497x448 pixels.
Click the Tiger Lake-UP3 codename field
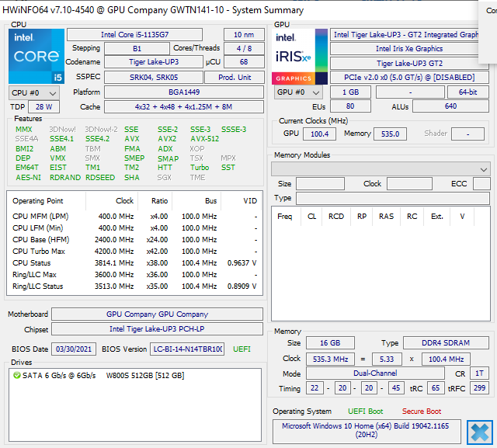pyautogui.click(x=154, y=62)
